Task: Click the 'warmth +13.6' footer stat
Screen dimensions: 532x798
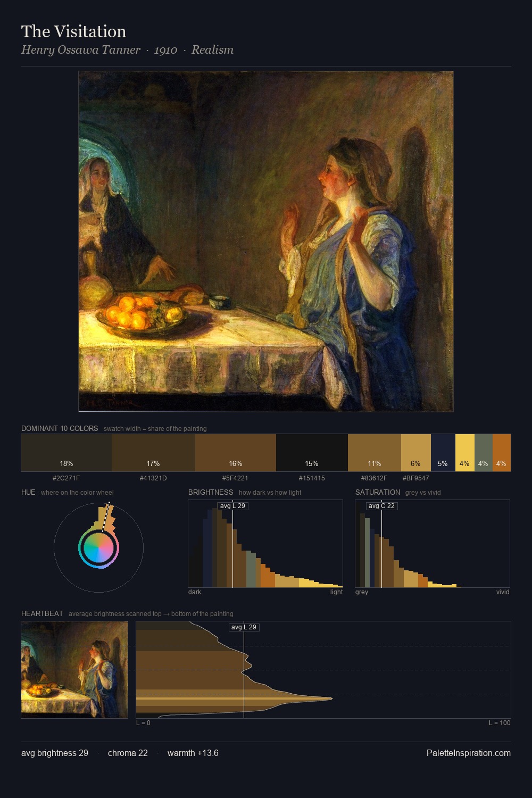Action: click(x=193, y=753)
